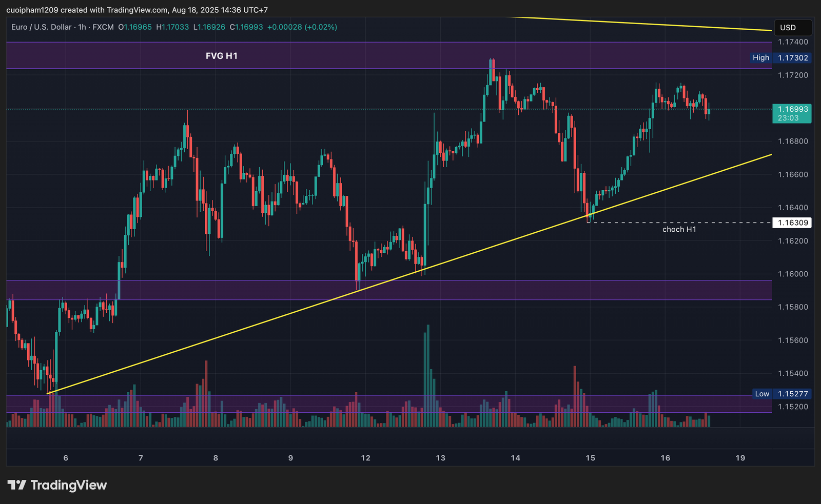821x504 pixels.
Task: Select the FXCM exchange label
Action: 104,27
